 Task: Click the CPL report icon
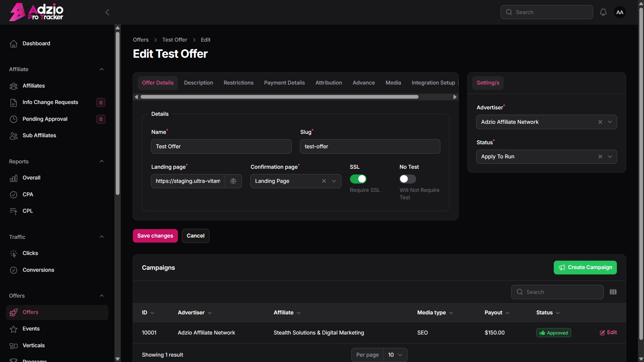coord(13,211)
